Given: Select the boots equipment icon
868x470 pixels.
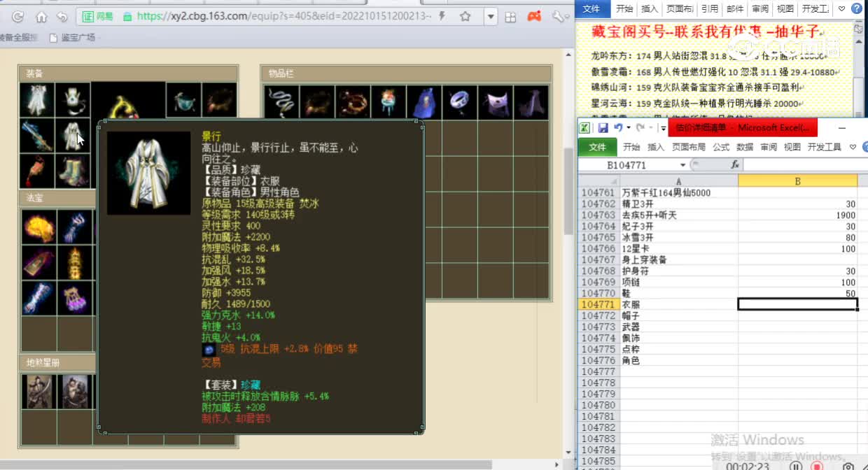Looking at the screenshot, I should point(73,171).
